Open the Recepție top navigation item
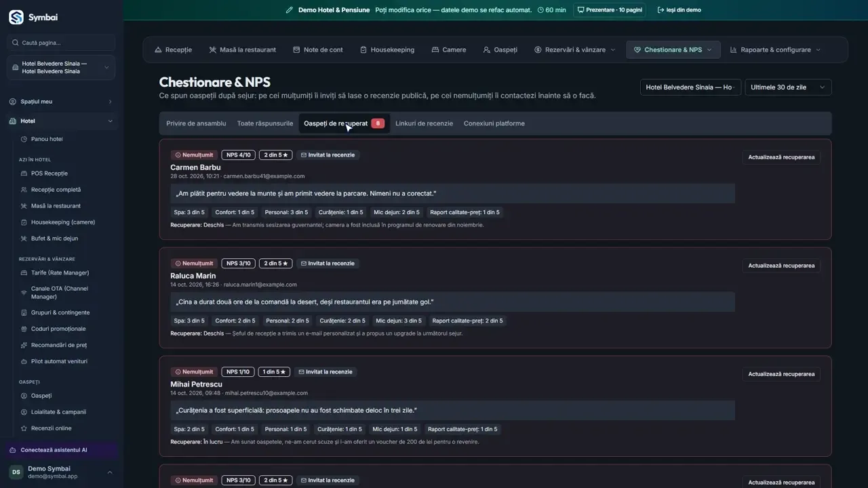The height and width of the screenshot is (488, 868). pyautogui.click(x=174, y=49)
